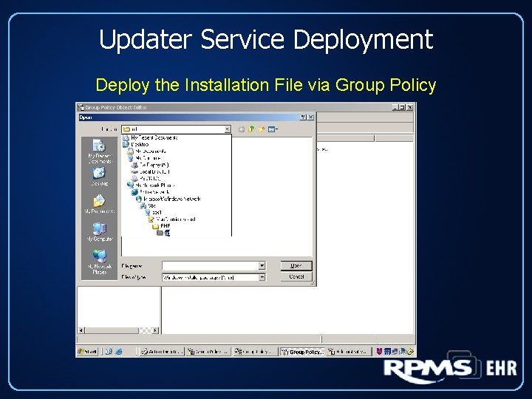Open the Views menu icon
This screenshot has height=399, width=532.
pos(273,129)
